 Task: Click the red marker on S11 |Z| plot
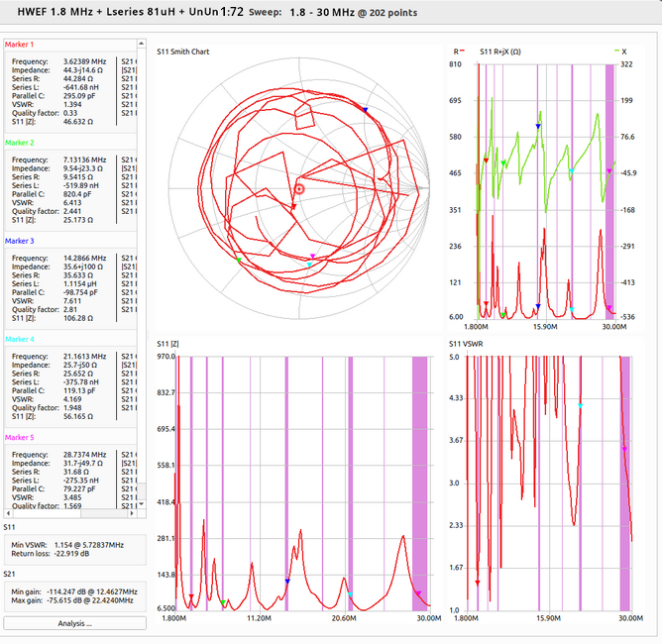coord(191,596)
